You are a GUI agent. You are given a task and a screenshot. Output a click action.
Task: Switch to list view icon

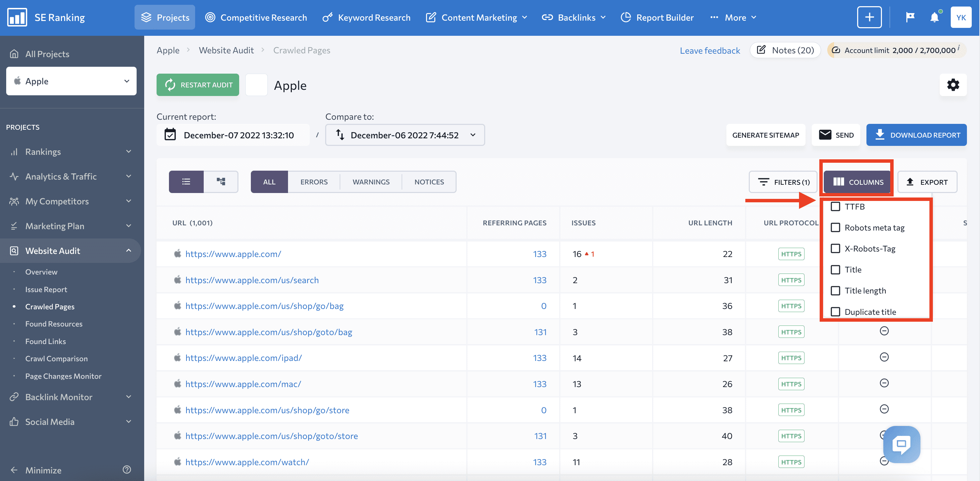click(186, 182)
